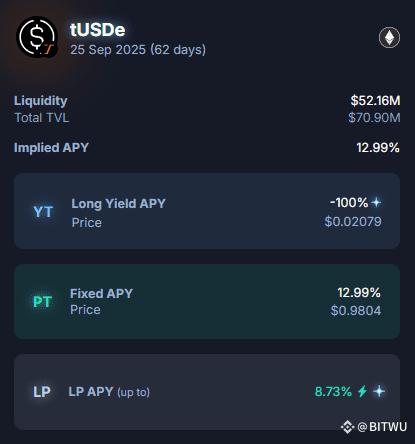Screen dimensions: 415x444
Task: Open the Fixed APY PT card
Action: 207,302
